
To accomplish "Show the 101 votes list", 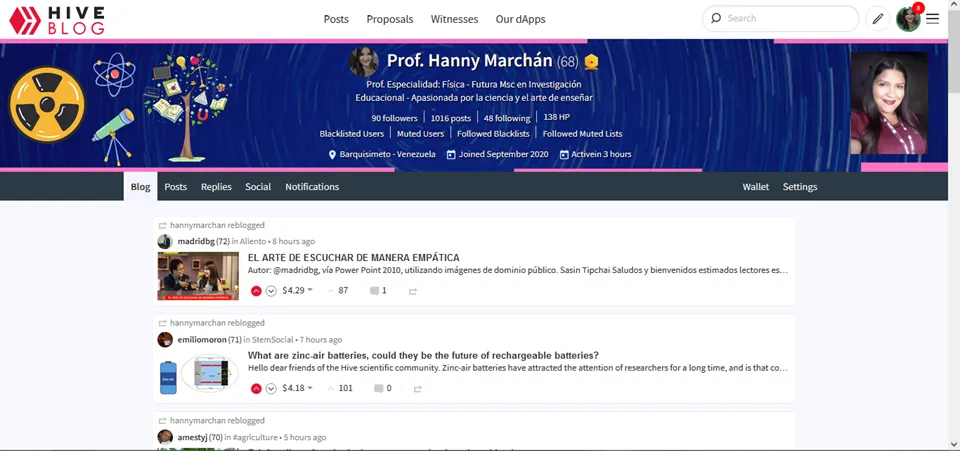I will tap(340, 389).
